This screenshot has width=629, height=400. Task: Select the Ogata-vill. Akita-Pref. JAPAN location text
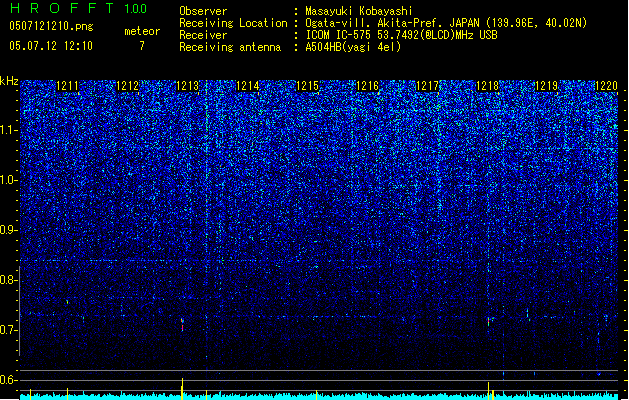(446, 23)
